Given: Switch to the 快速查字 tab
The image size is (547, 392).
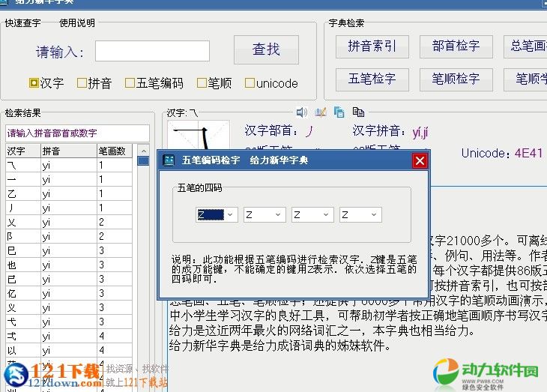Looking at the screenshot, I should click(24, 23).
